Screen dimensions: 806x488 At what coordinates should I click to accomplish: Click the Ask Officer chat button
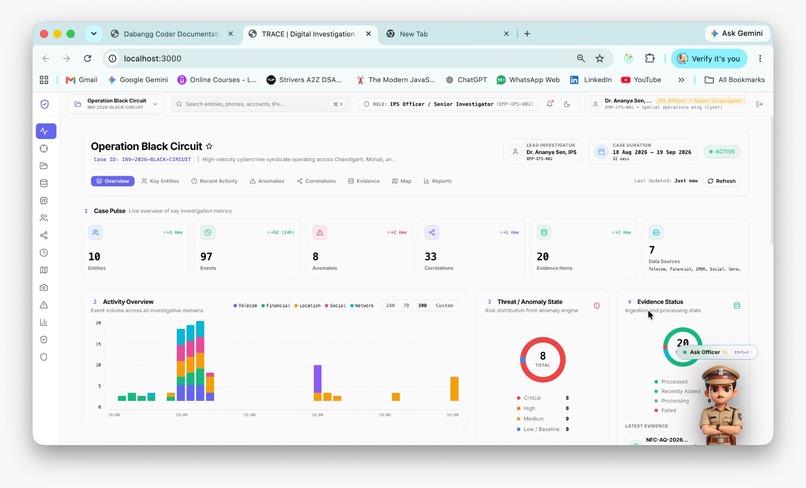pyautogui.click(x=716, y=352)
